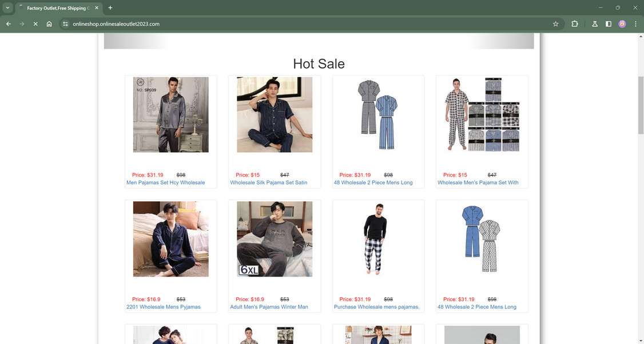Open Wholesale Men's Pajama Set With link
This screenshot has width=644, height=344.
(x=478, y=183)
